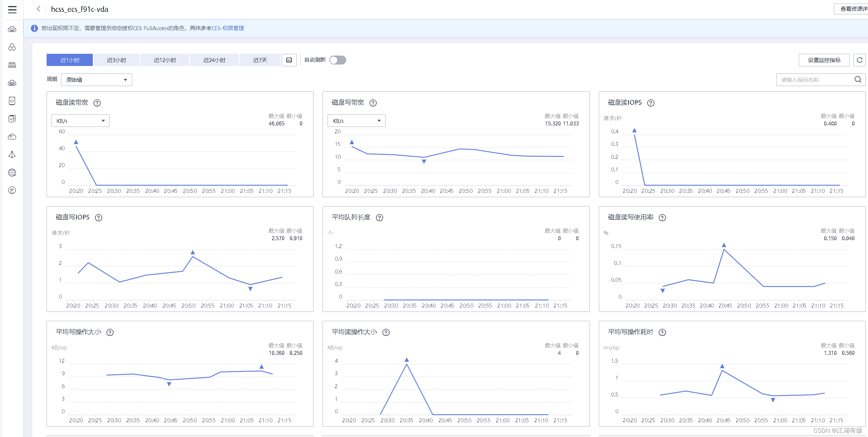Open the hamburger menu icon
The height and width of the screenshot is (437, 868).
coord(12,10)
